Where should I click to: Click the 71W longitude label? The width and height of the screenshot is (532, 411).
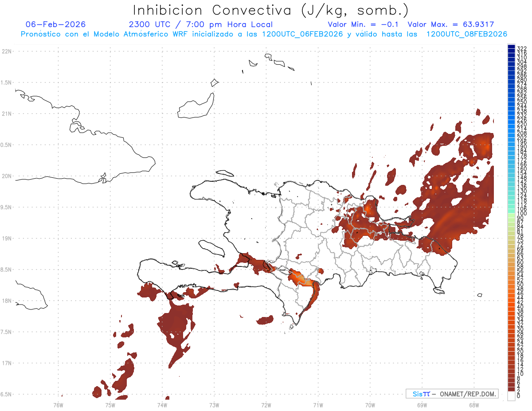(x=318, y=404)
